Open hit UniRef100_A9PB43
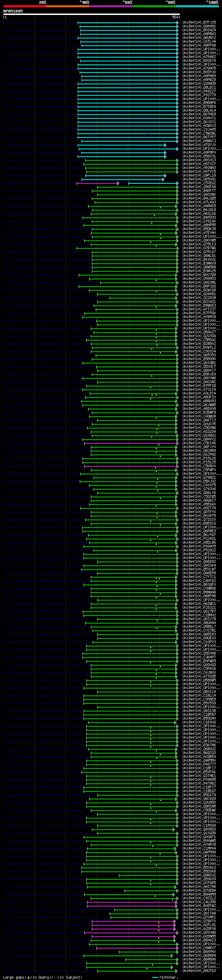This screenshot has height=980, width=222. pyautogui.click(x=199, y=34)
